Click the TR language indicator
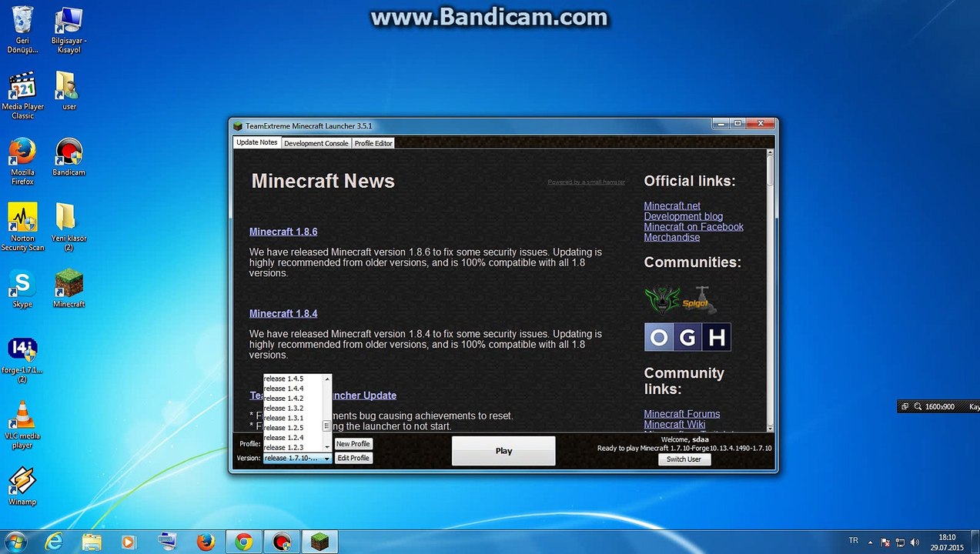Screen dimensions: 980x554 [x=853, y=541]
